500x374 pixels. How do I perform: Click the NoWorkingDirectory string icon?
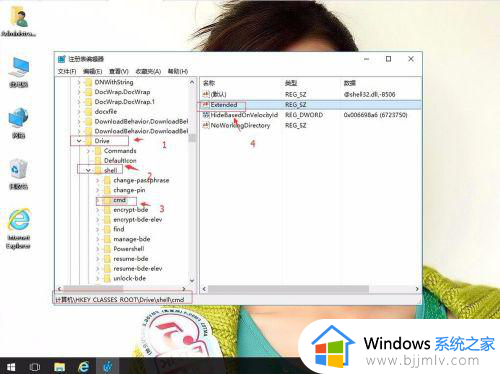tap(206, 125)
